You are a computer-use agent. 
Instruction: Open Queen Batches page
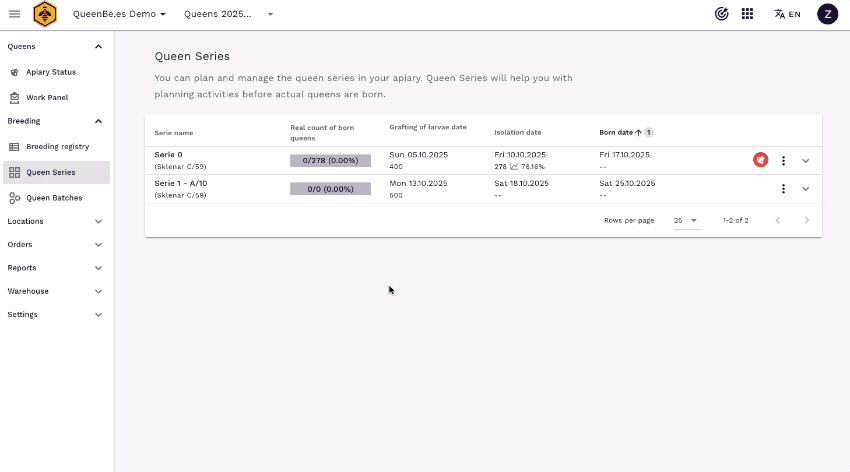click(54, 198)
